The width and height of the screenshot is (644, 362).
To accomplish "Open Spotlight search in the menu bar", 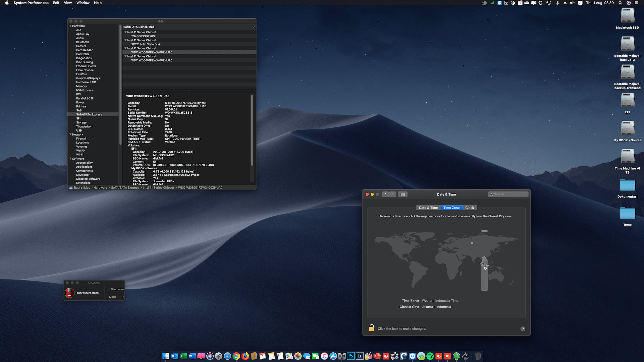I will tap(620, 3).
